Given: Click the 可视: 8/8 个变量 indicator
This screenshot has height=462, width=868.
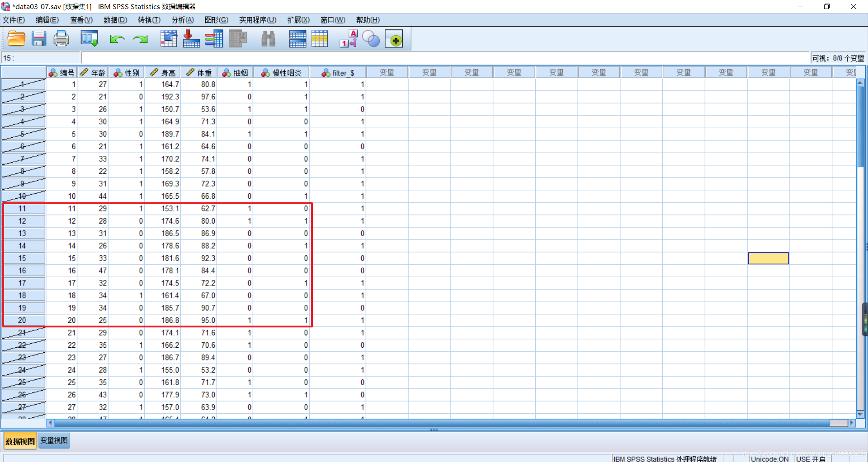Looking at the screenshot, I should pyautogui.click(x=838, y=58).
